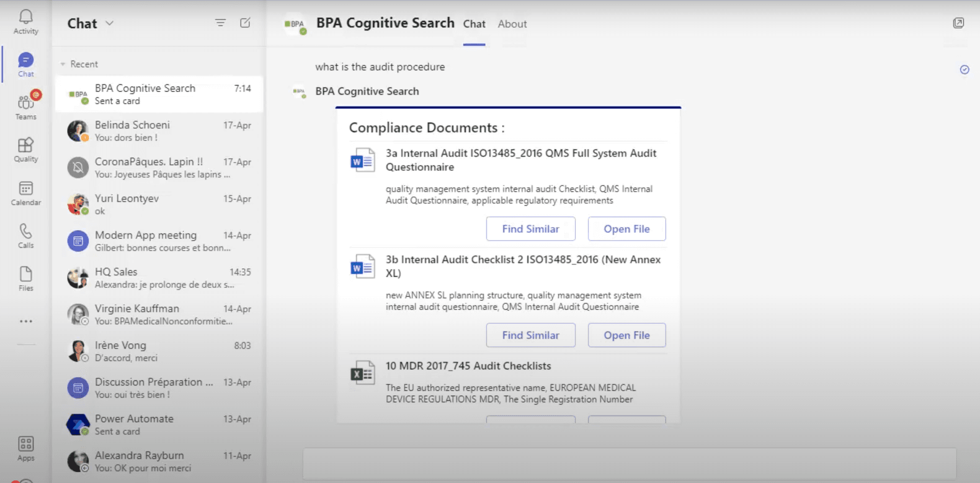Click the Compliance Documents heading
980x483 pixels.
click(427, 128)
